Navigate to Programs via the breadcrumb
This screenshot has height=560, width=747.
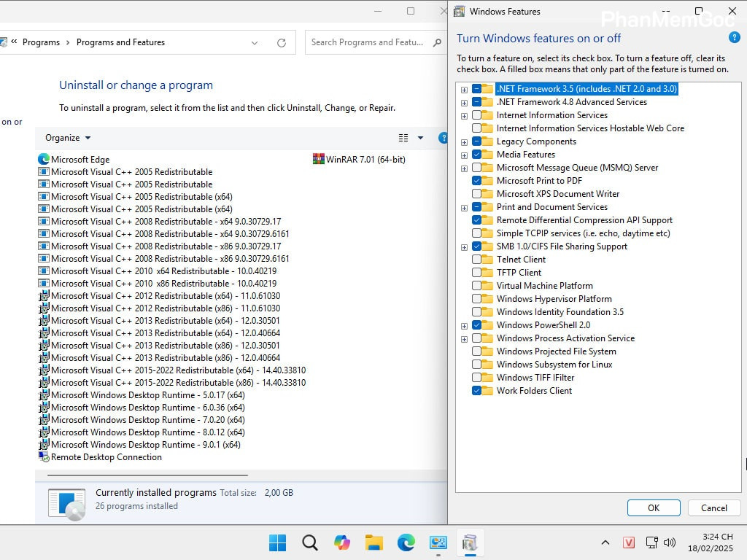point(41,42)
